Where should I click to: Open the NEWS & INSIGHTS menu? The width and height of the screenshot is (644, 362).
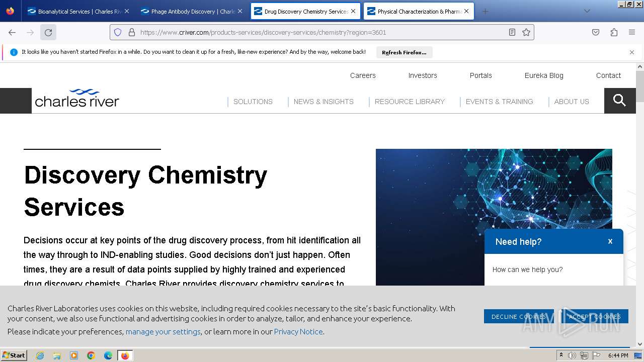click(324, 102)
